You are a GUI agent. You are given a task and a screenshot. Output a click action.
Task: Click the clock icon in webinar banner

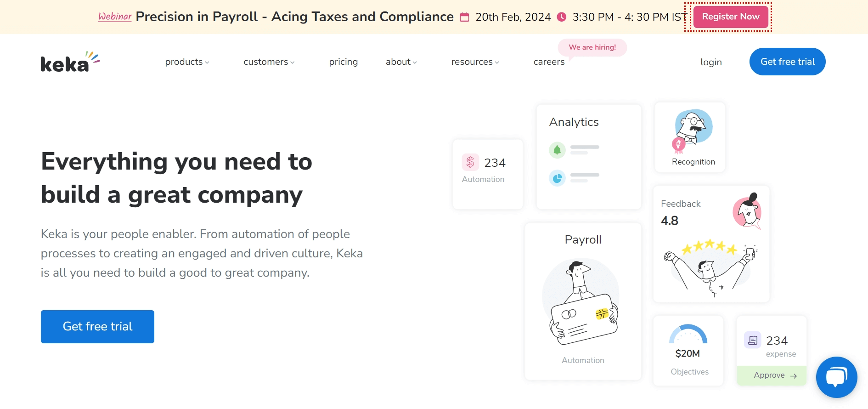pos(561,17)
